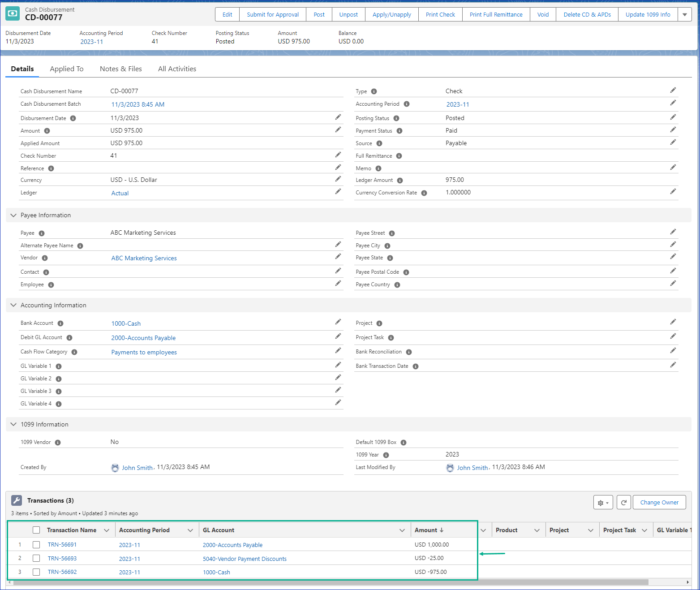Click Print Check button
Viewport: 700px width, 590px height.
[440, 14]
